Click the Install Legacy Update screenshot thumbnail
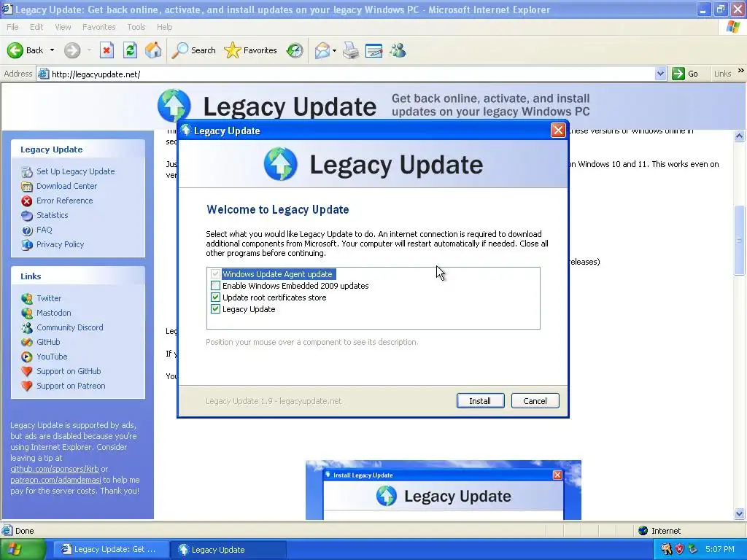 [x=443, y=490]
